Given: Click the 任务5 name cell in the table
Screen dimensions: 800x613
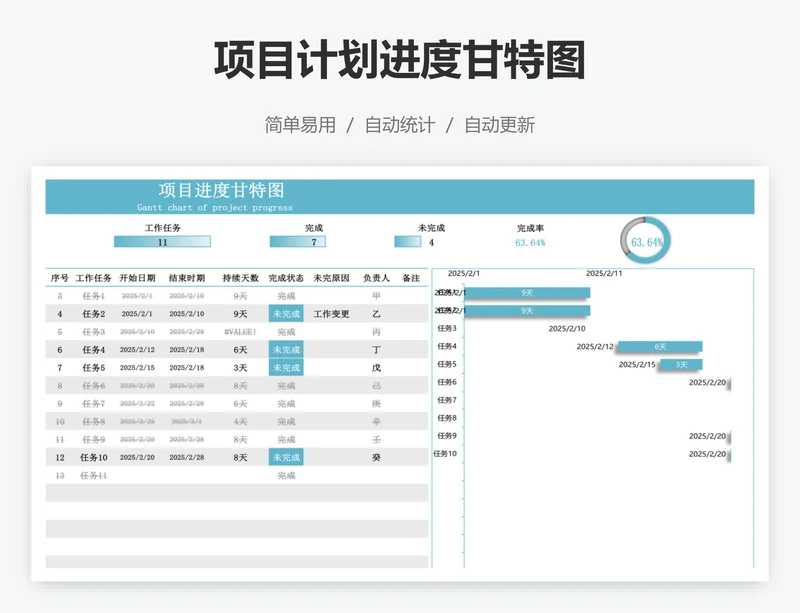Looking at the screenshot, I should pos(93,367).
